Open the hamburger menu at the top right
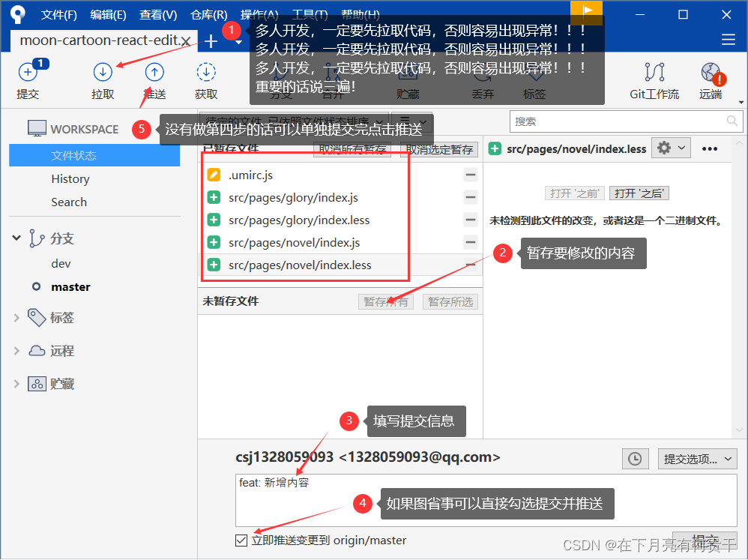 728,40
